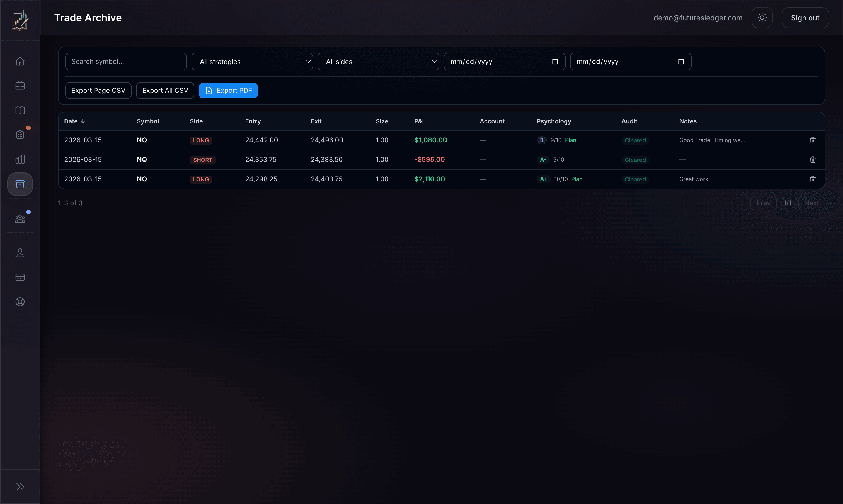
Task: Select the Trade Archive sidebar icon
Action: 20,184
